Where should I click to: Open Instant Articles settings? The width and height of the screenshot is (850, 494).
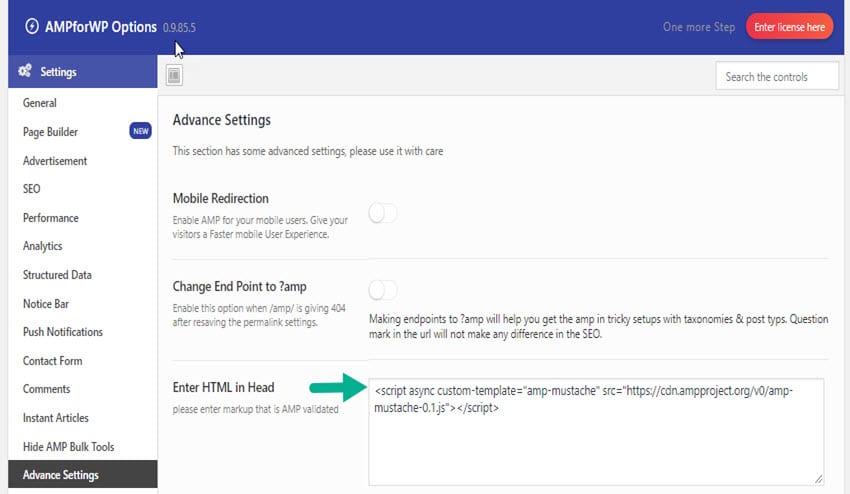pos(55,418)
